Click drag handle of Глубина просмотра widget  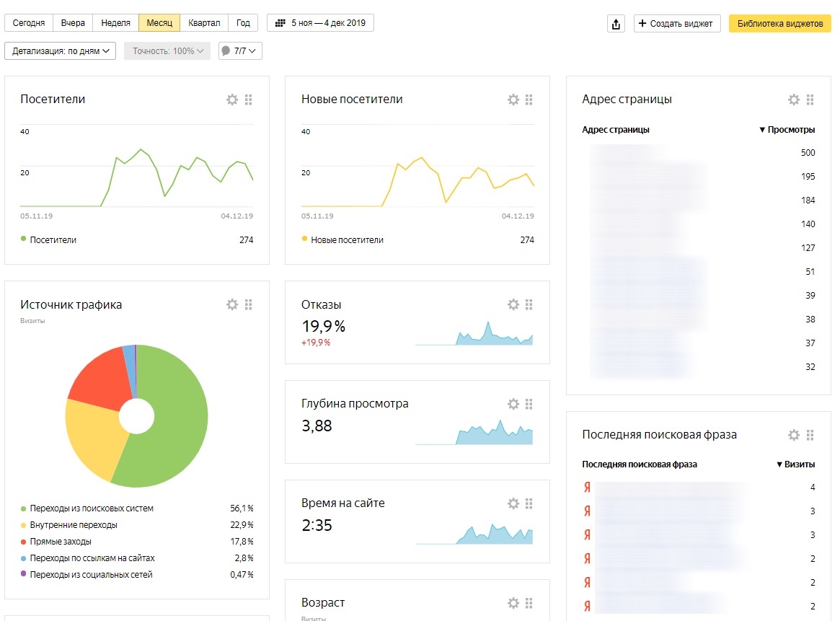529,404
